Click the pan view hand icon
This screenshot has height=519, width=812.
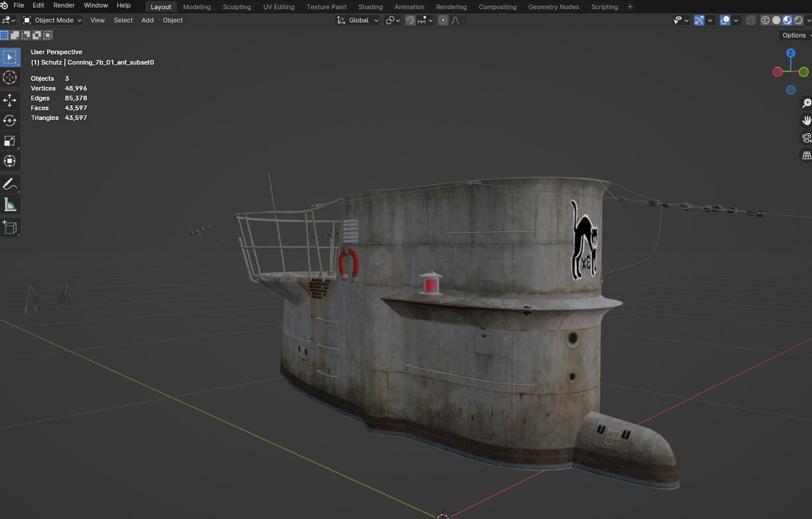click(x=806, y=121)
